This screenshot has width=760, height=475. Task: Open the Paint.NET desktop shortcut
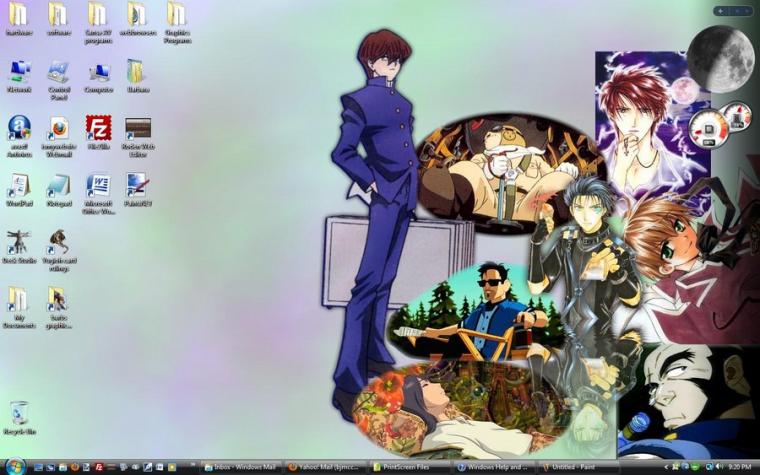(x=138, y=190)
